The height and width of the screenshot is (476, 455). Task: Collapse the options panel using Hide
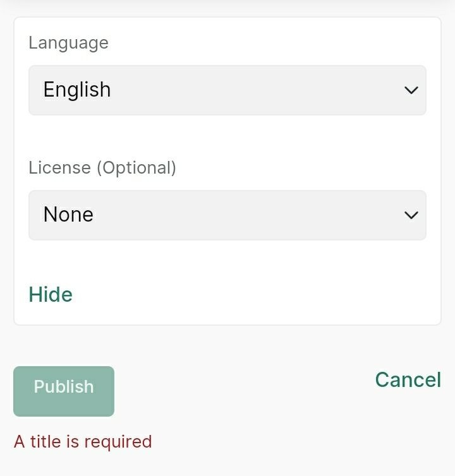click(x=51, y=295)
